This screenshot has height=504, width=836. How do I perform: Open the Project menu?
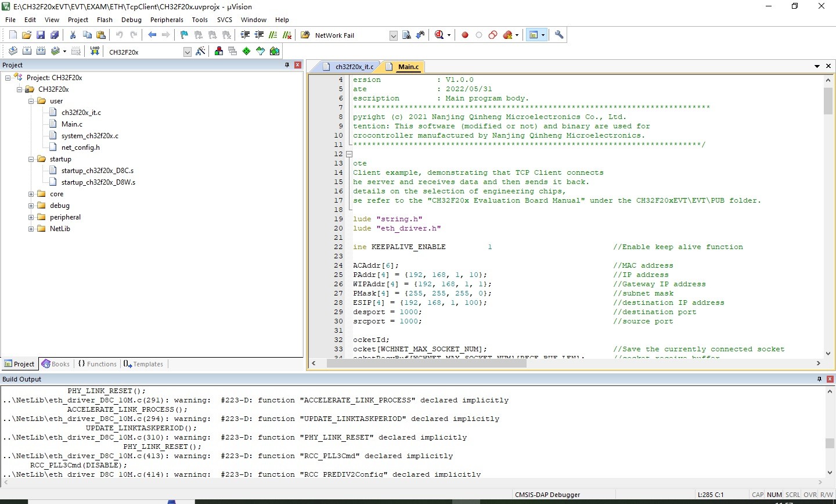(x=78, y=20)
